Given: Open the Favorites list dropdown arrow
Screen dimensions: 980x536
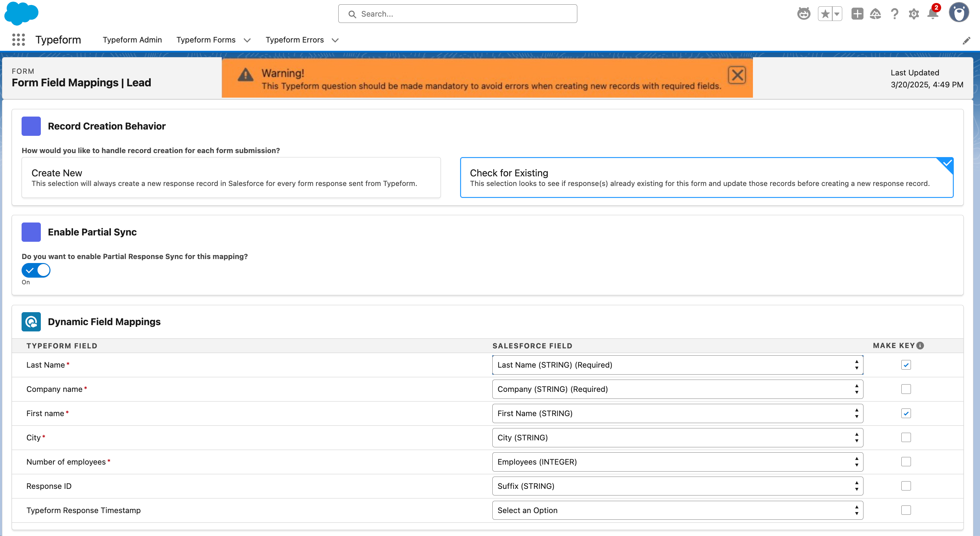Looking at the screenshot, I should pyautogui.click(x=837, y=14).
